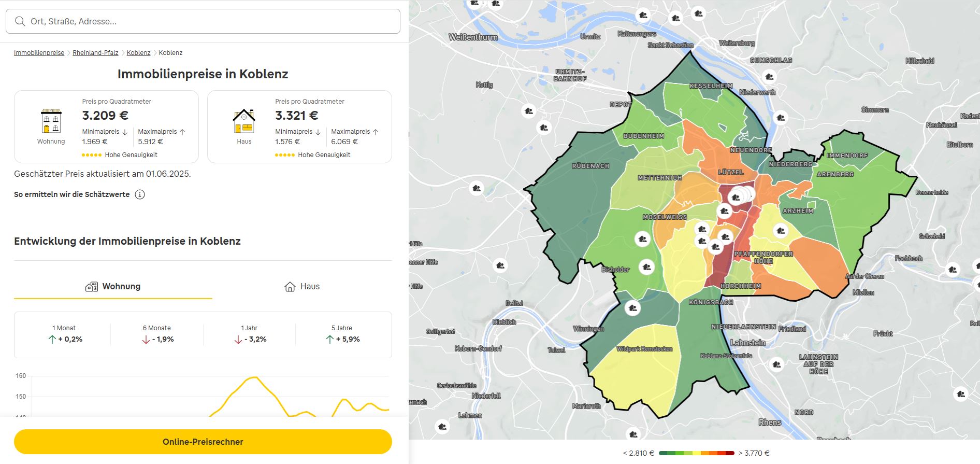
Task: Switch to the Haus tab
Action: click(302, 287)
